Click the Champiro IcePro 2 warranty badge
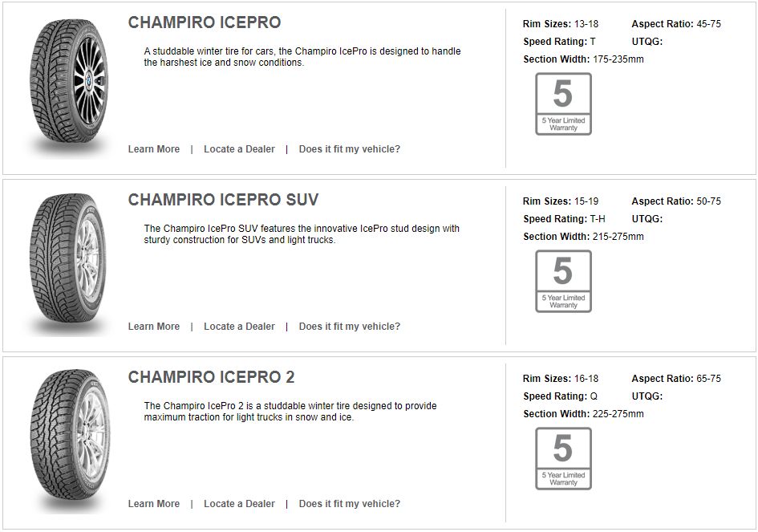This screenshot has width=758, height=532. coord(563,458)
